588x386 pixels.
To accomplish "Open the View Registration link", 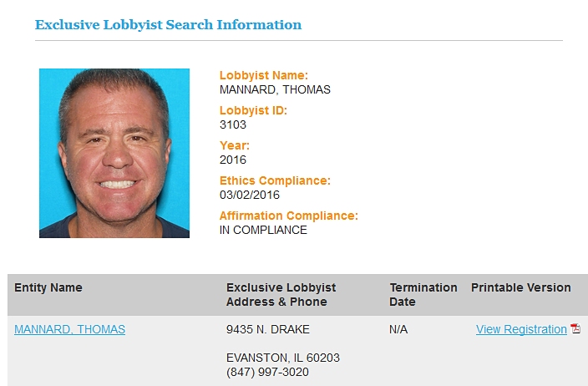I will (x=521, y=329).
